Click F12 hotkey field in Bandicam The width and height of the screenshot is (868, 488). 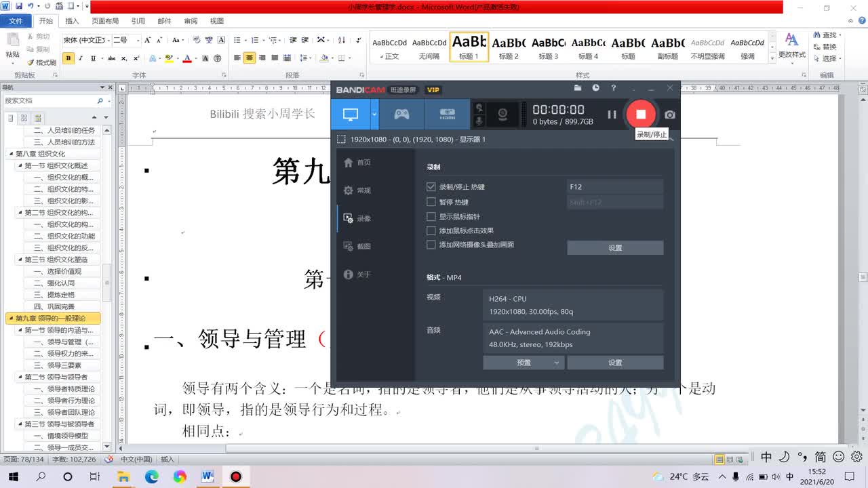615,186
